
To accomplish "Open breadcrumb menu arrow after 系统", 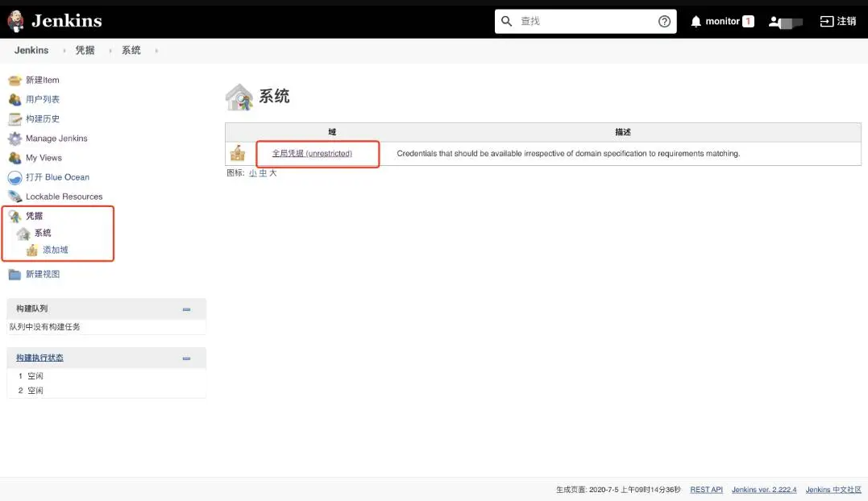I will click(x=156, y=51).
